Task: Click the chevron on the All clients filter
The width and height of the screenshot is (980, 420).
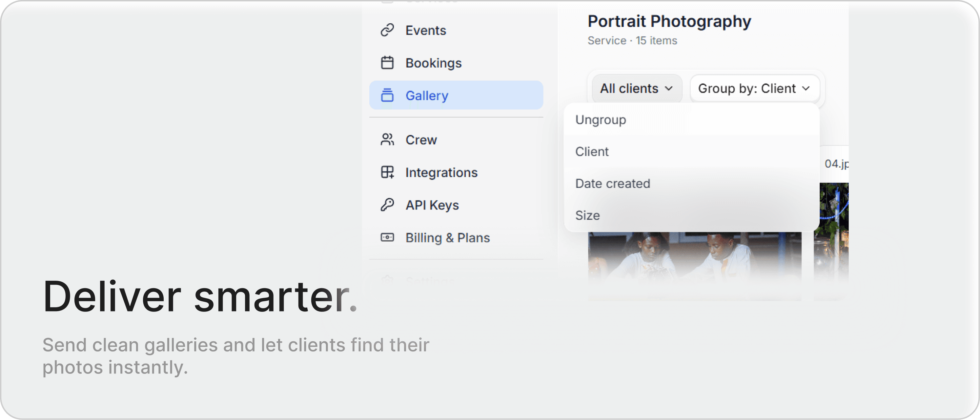Action: [668, 88]
